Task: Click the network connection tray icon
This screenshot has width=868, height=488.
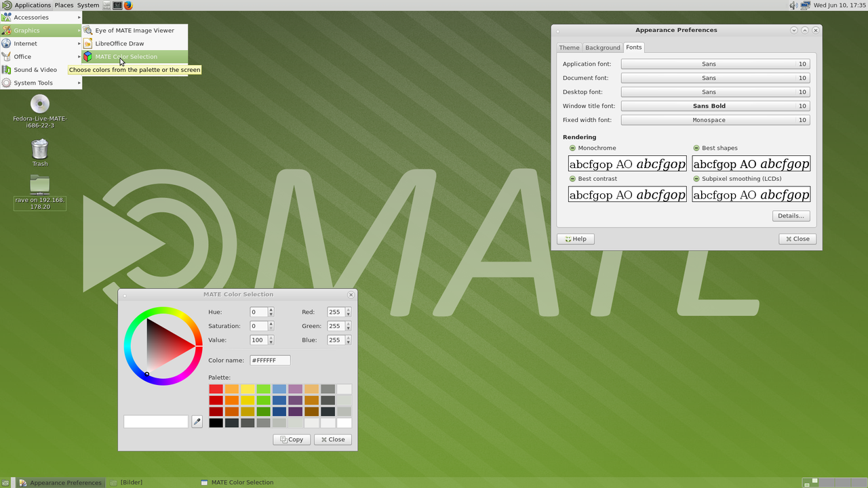Action: (x=805, y=5)
